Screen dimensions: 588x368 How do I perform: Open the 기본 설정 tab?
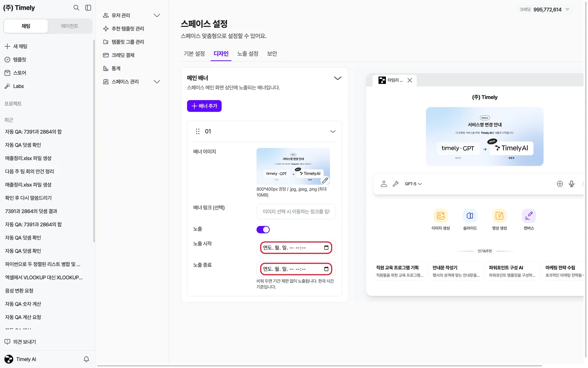pyautogui.click(x=194, y=54)
